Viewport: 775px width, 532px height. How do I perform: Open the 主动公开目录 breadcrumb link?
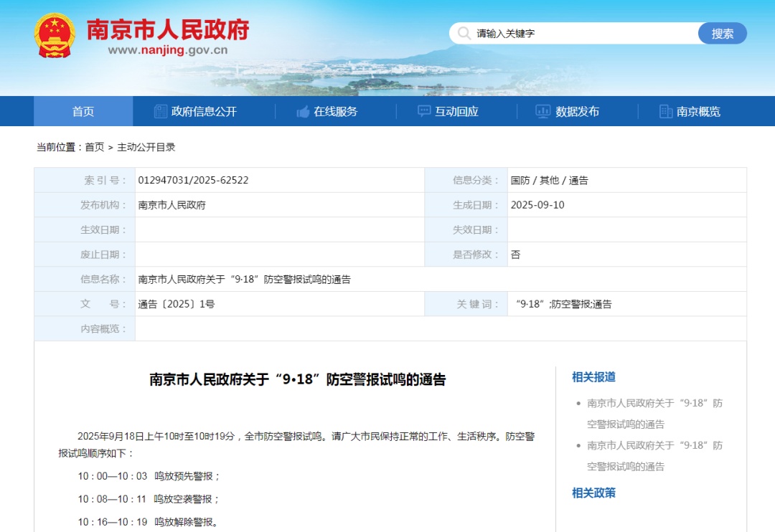point(147,147)
